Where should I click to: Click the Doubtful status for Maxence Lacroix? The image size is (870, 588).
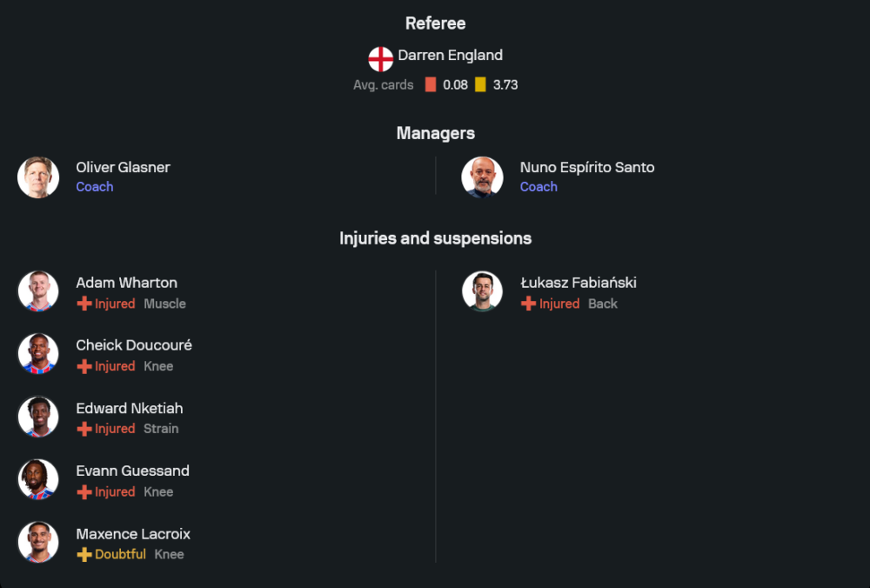(120, 554)
